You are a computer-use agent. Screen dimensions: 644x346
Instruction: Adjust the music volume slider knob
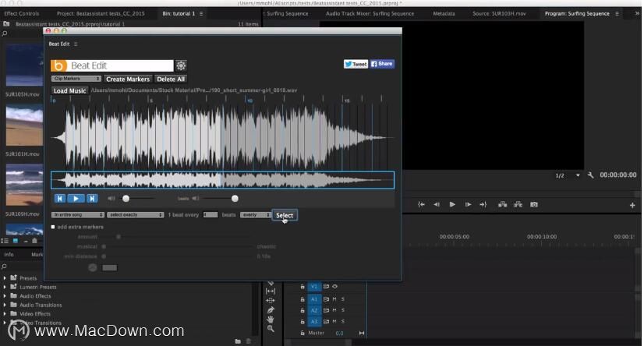(126, 199)
